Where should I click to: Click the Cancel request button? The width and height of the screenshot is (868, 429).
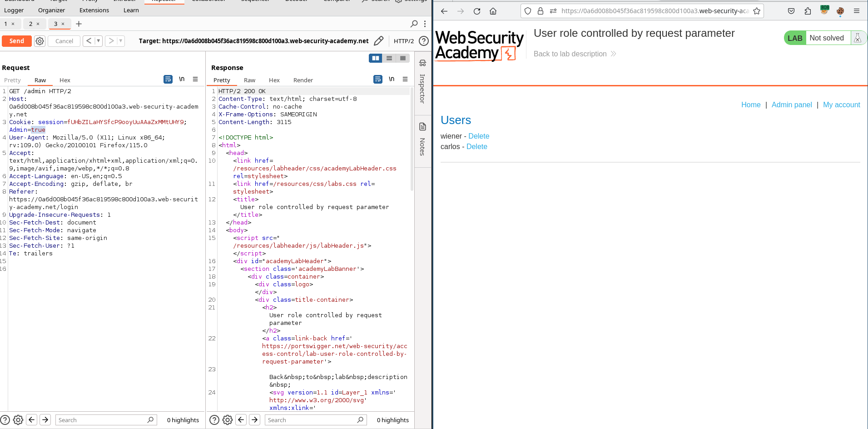(64, 41)
